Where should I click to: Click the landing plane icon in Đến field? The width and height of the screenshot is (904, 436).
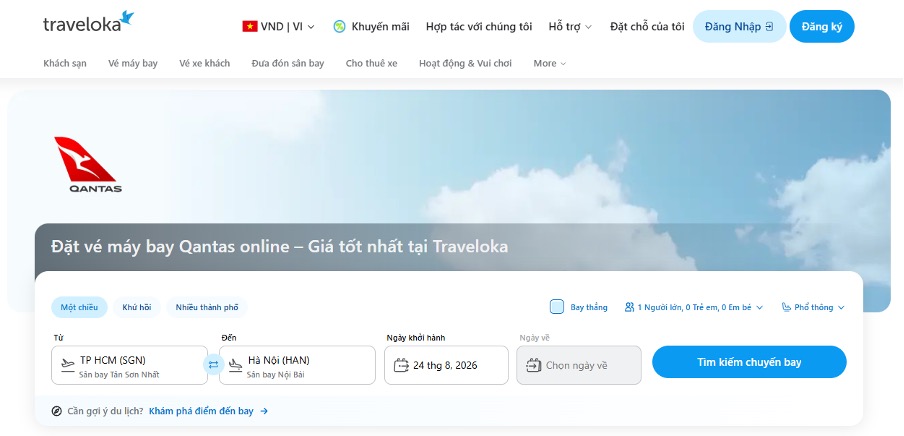(x=235, y=364)
